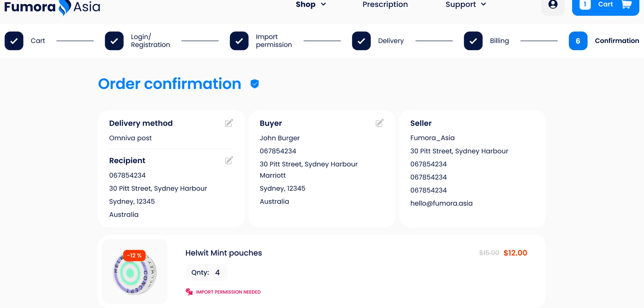Click the hello@fumora.asia email
This screenshot has width=644, height=308.
click(x=441, y=203)
